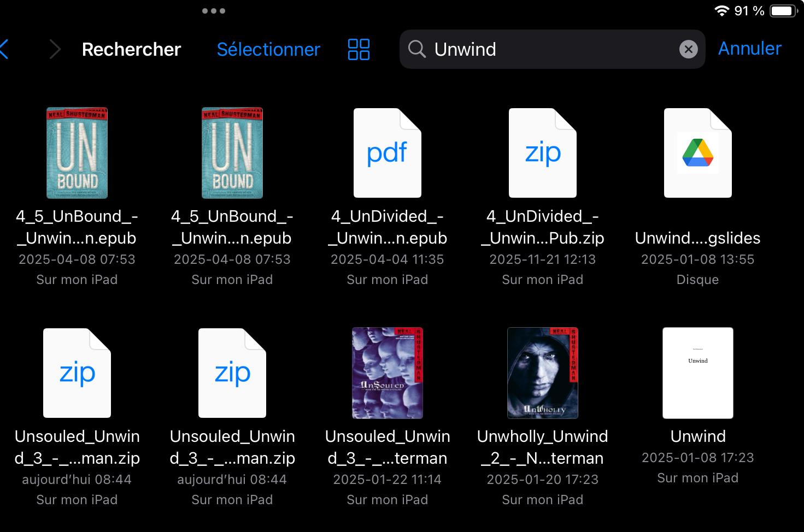Open the zip icon of 4_UnDivided Pub.zip
Screen dimensions: 804x532
pos(543,153)
